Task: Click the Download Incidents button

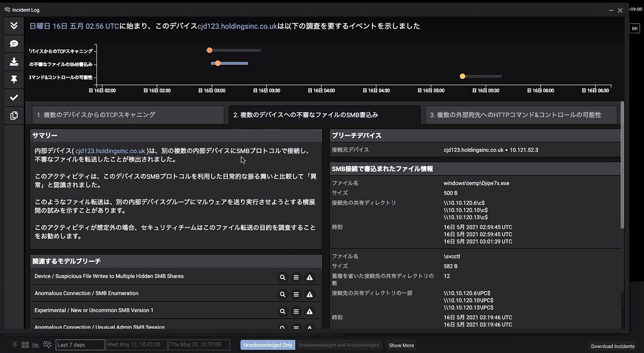Action: pos(612,347)
